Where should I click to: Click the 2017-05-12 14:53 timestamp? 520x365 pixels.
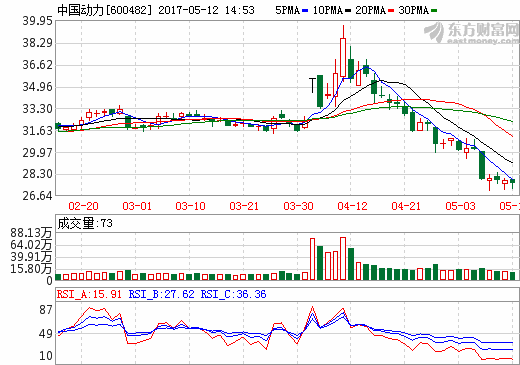coord(206,10)
